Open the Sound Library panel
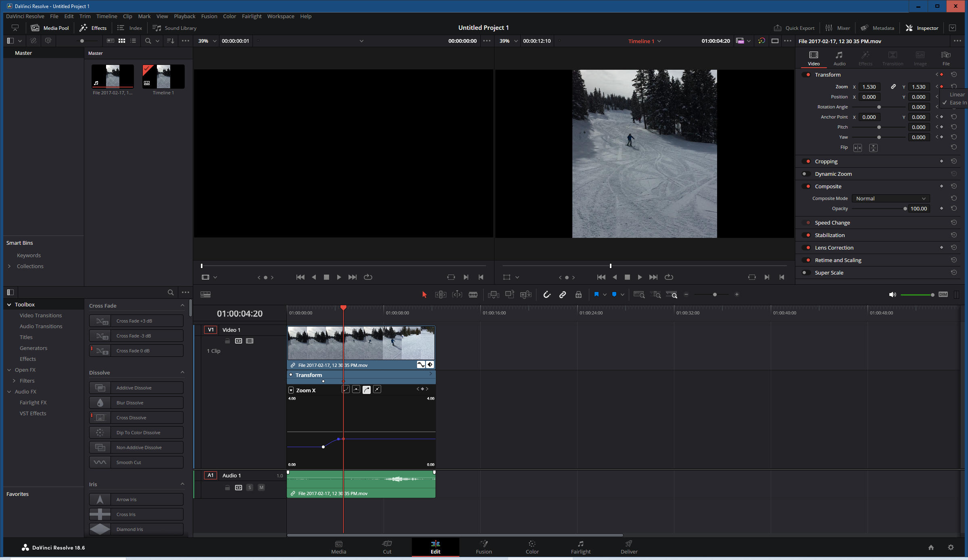The image size is (968, 560). tap(174, 28)
